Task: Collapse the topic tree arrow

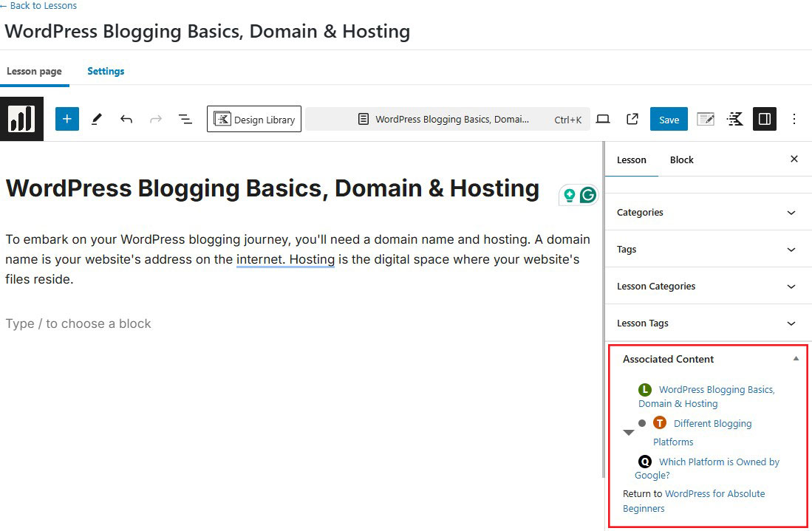Action: coord(629,433)
